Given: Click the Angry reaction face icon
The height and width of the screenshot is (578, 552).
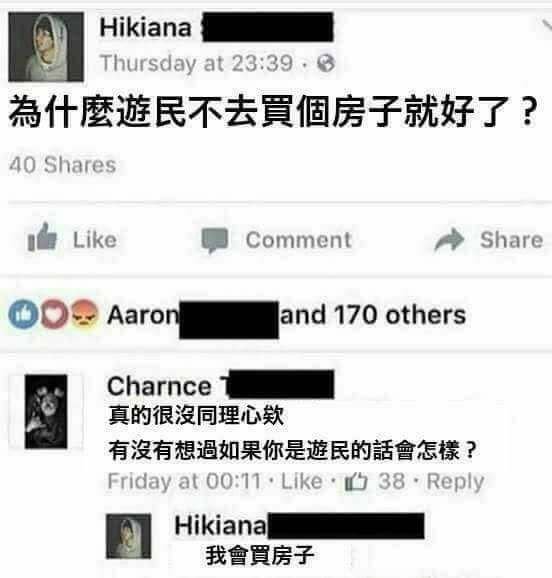Looking at the screenshot, I should [85, 313].
